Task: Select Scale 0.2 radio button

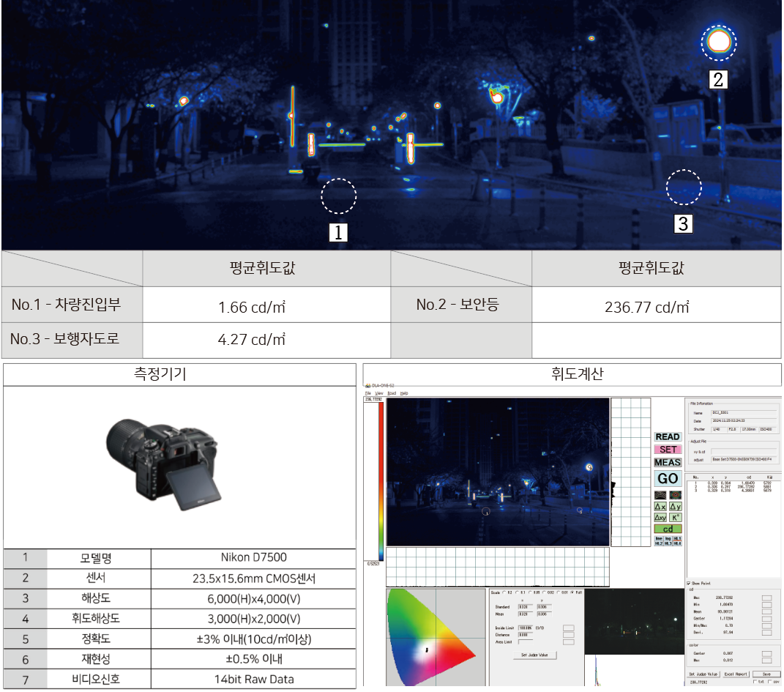Action: point(504,592)
